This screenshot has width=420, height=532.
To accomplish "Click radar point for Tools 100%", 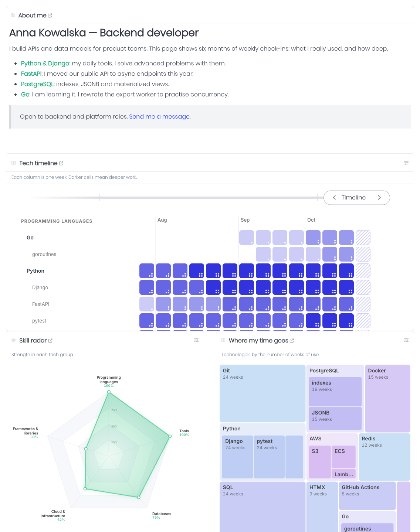I will click(170, 436).
